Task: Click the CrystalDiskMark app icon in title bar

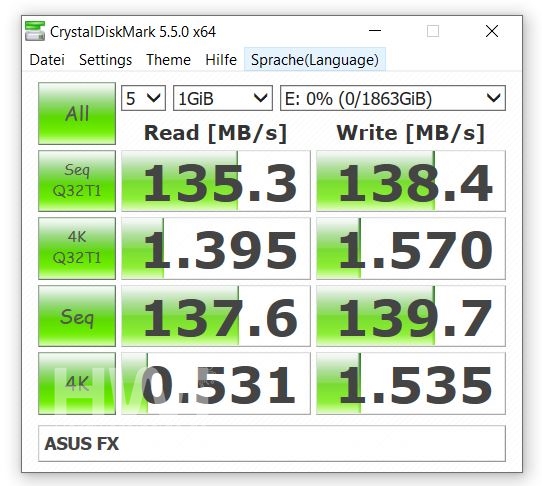Action: [35, 31]
